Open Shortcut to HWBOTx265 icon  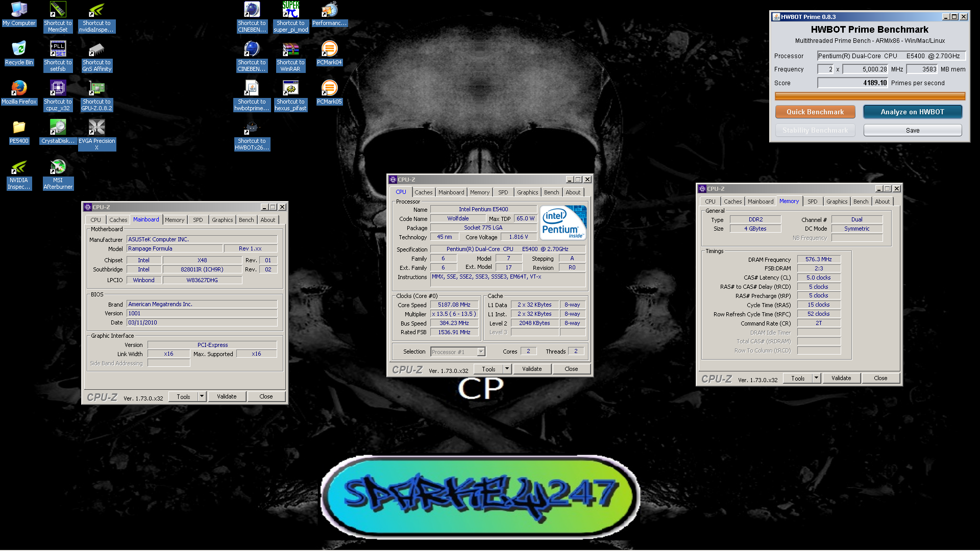click(252, 135)
